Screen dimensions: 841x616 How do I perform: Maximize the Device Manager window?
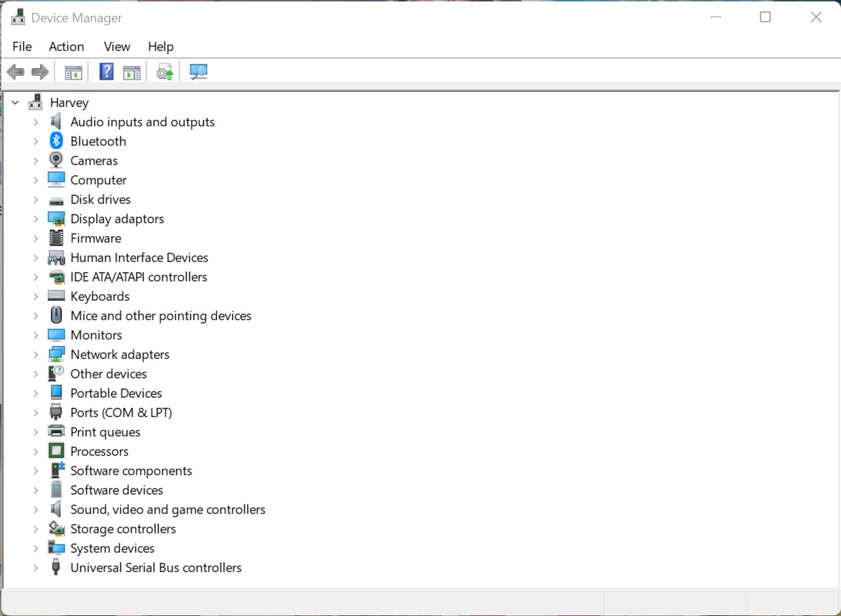[x=766, y=17]
